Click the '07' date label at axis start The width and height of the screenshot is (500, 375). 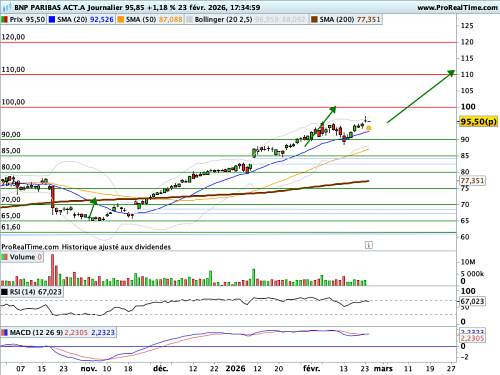click(21, 369)
